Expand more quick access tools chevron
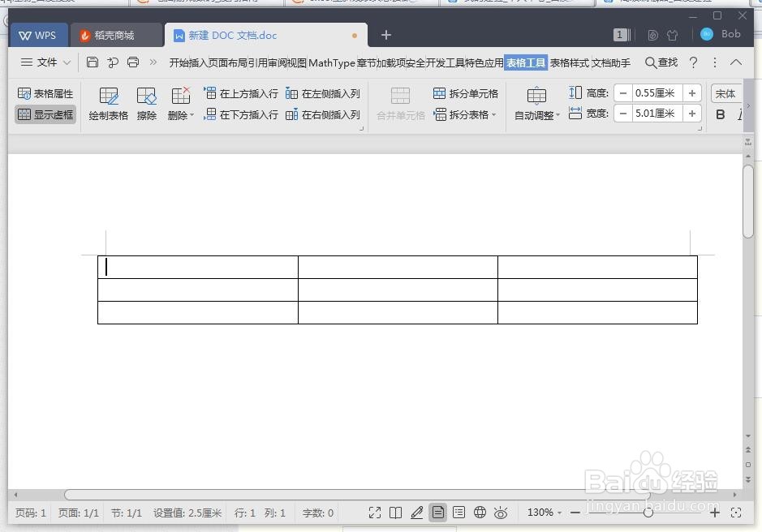 pos(153,62)
